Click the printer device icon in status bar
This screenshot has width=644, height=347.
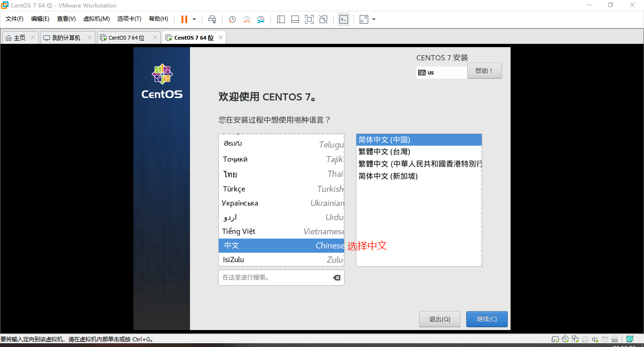[x=585, y=339]
